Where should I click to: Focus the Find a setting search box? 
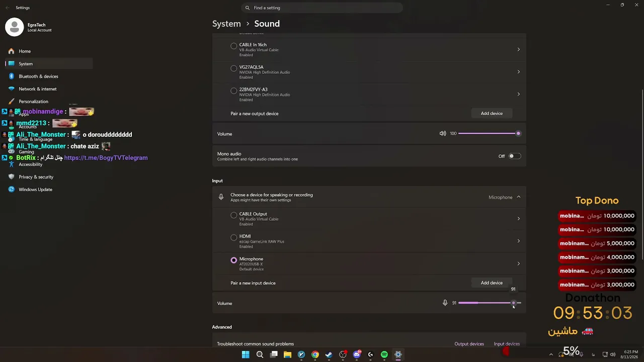point(322,8)
